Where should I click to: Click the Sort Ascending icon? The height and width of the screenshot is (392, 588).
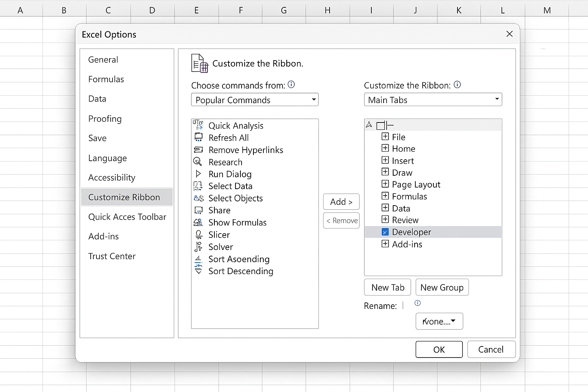198,259
